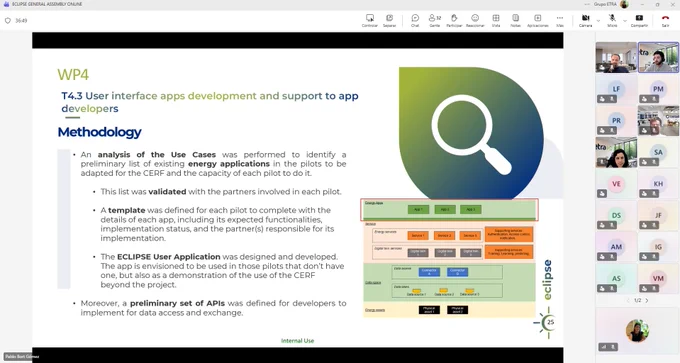Viewport: 680px width, 363px height.
Task: Click the muted mic icon on VM tile
Action: 655,288
